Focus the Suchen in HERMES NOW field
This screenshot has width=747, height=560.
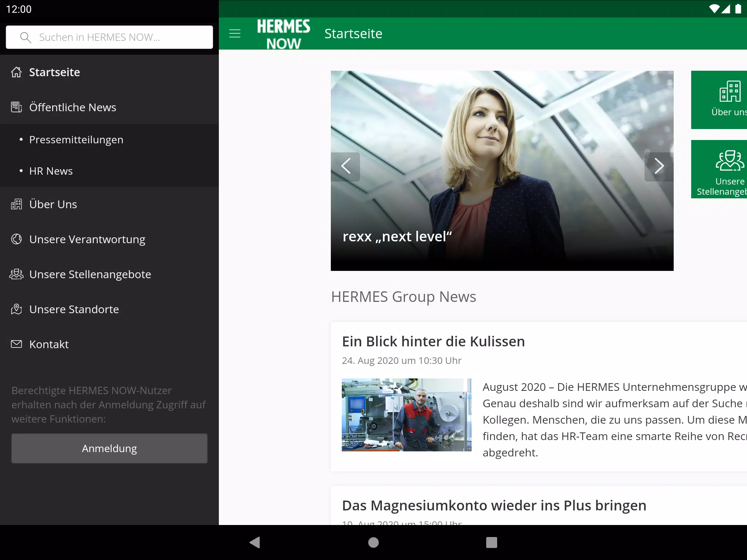[x=109, y=37]
